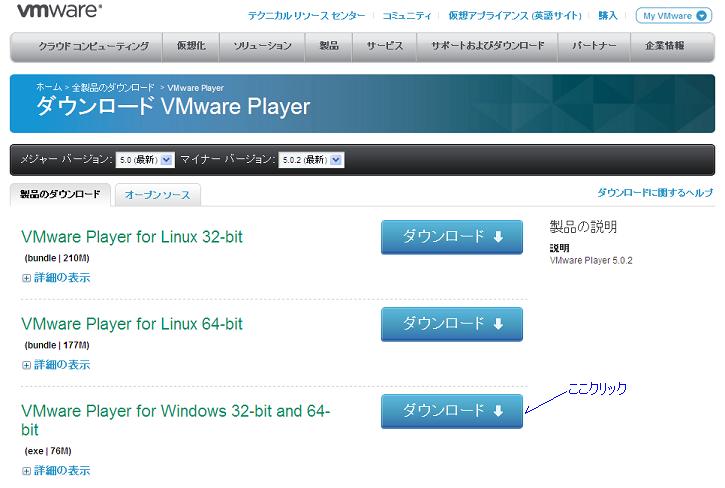Viewport: 725px width, 488px height.
Task: Expand 詳細の表示 under Windows 32-bit and 64-bit
Action: coord(56,470)
